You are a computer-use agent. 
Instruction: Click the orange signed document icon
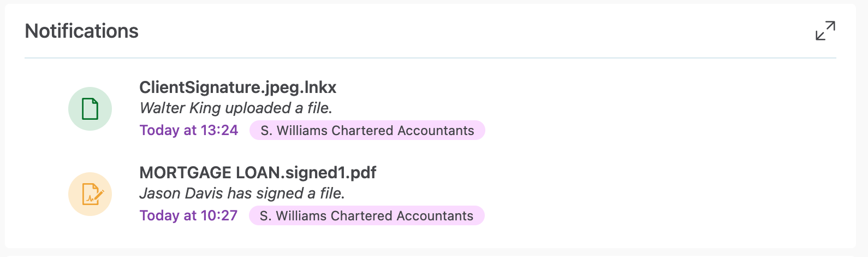90,194
